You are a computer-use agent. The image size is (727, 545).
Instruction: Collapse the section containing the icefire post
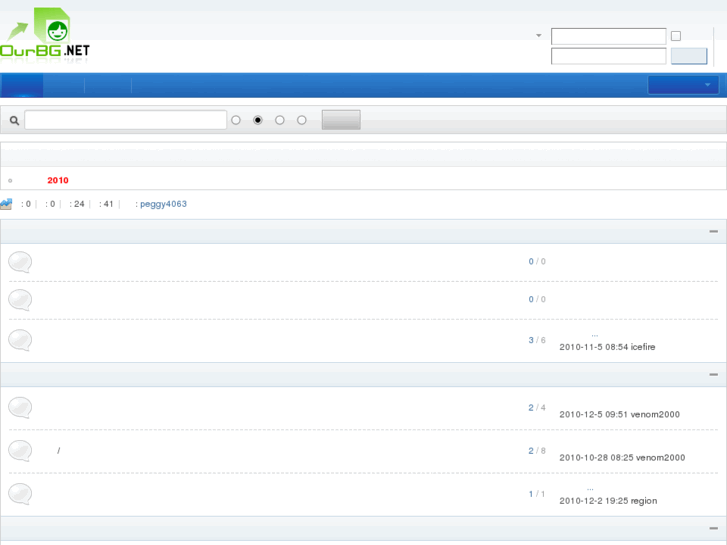click(x=714, y=231)
